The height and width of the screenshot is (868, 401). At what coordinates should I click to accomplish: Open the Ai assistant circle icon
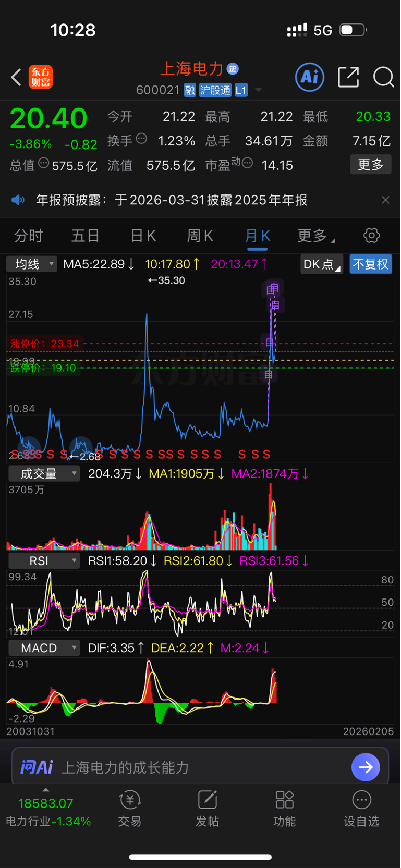310,77
